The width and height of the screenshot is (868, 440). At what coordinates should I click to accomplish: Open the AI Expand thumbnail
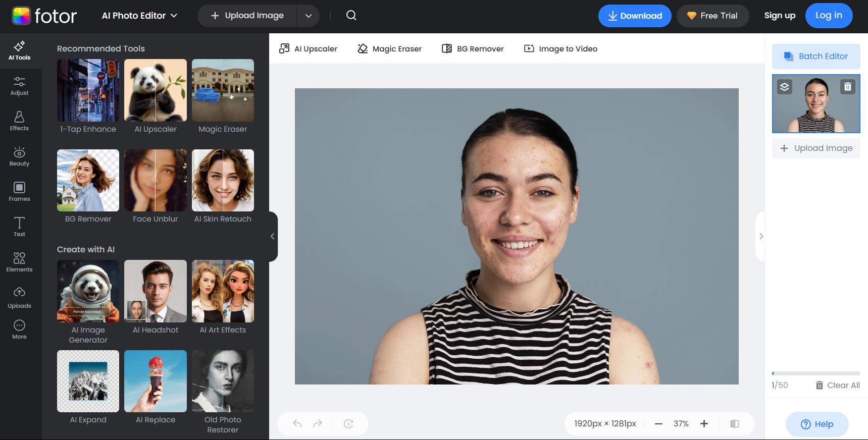click(88, 381)
